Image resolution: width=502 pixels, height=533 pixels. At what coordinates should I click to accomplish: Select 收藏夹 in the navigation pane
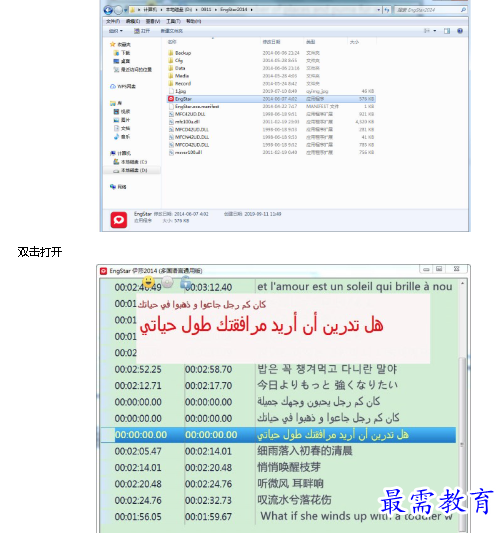[121, 45]
